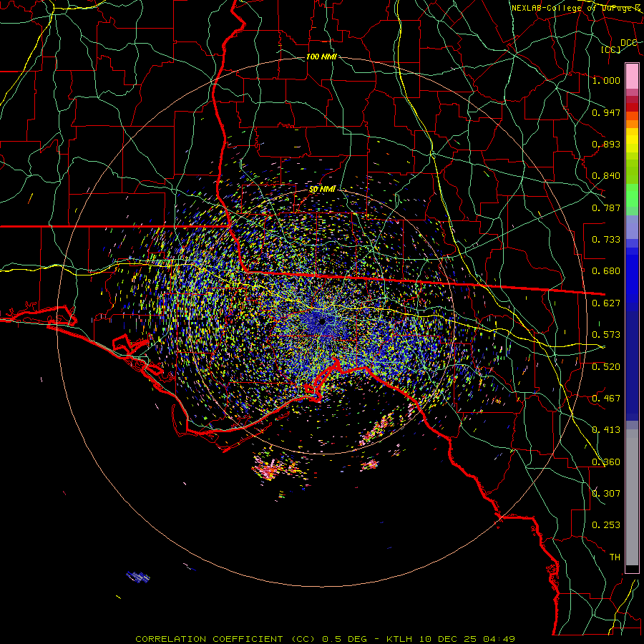Select the 0.680 scale label
Image resolution: width=644 pixels, height=644 pixels.
tap(606, 271)
